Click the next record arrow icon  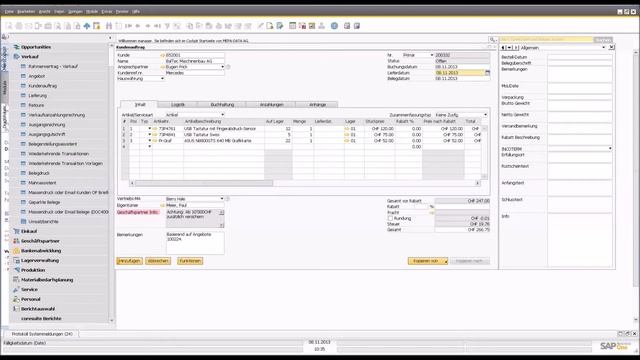[x=148, y=26]
